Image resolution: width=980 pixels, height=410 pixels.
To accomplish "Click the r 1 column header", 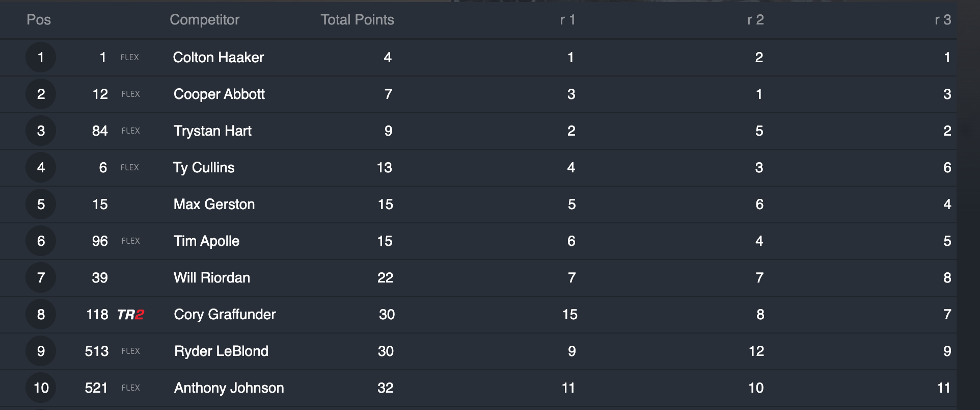I will [567, 20].
